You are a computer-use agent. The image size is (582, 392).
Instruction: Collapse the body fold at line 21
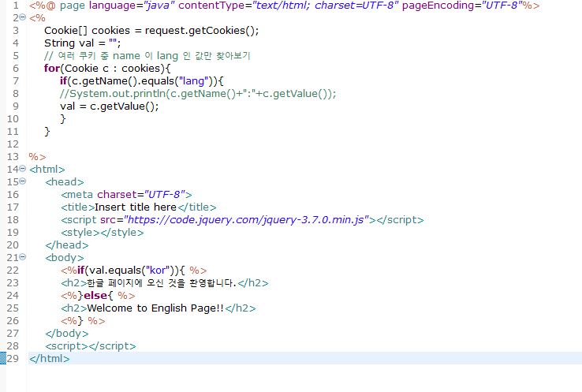coord(23,257)
